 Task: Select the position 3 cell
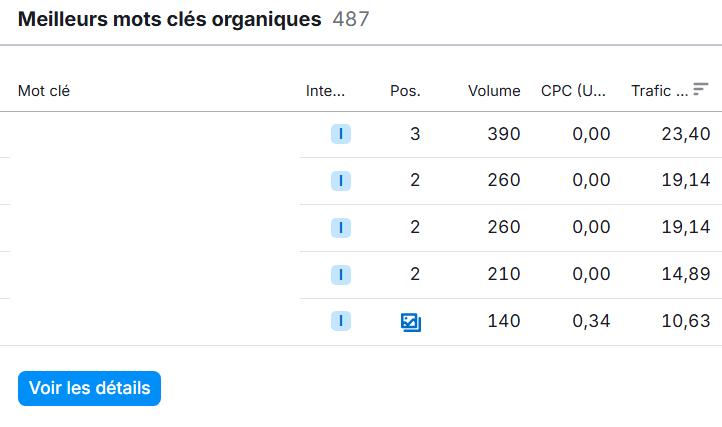(415, 134)
